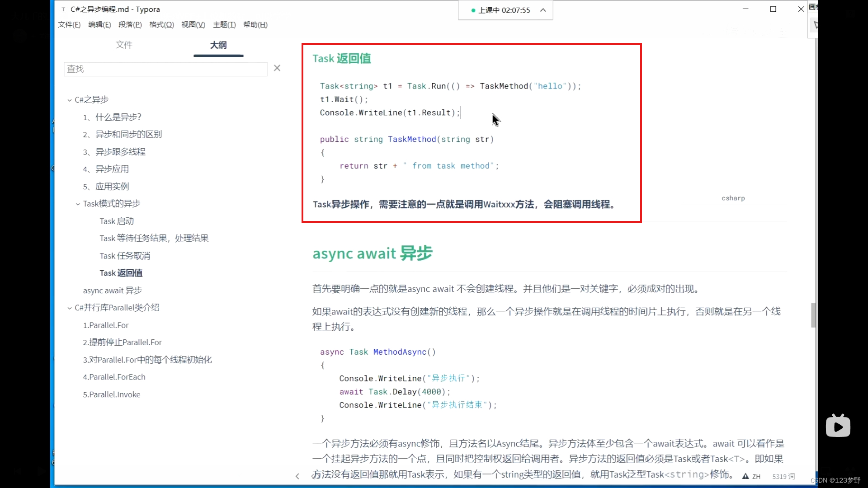
Task: Go to outline item 2.提前停止Parallel.For
Action: pos(122,342)
